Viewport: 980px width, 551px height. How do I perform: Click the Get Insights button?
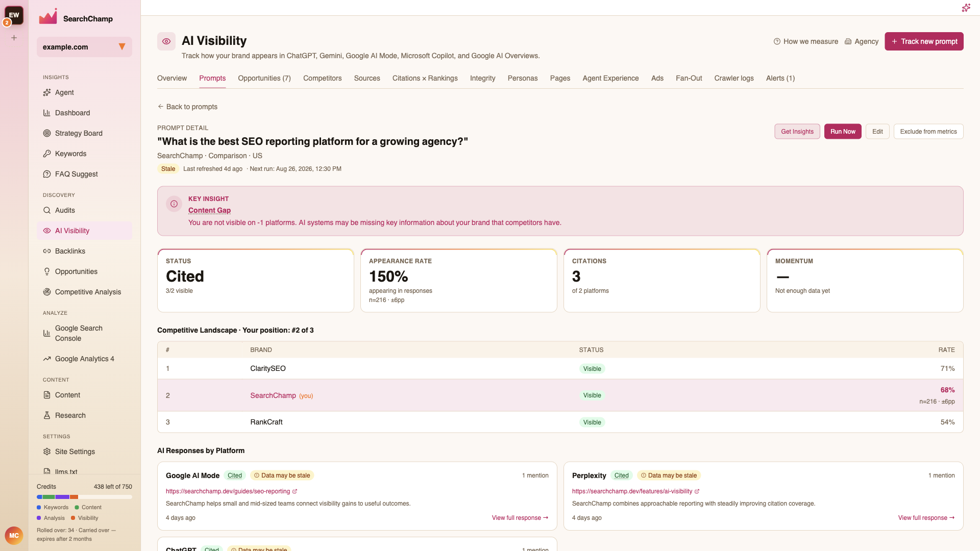tap(797, 132)
